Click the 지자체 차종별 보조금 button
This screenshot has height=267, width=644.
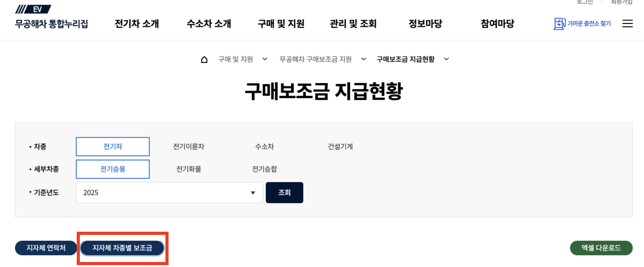pyautogui.click(x=122, y=248)
